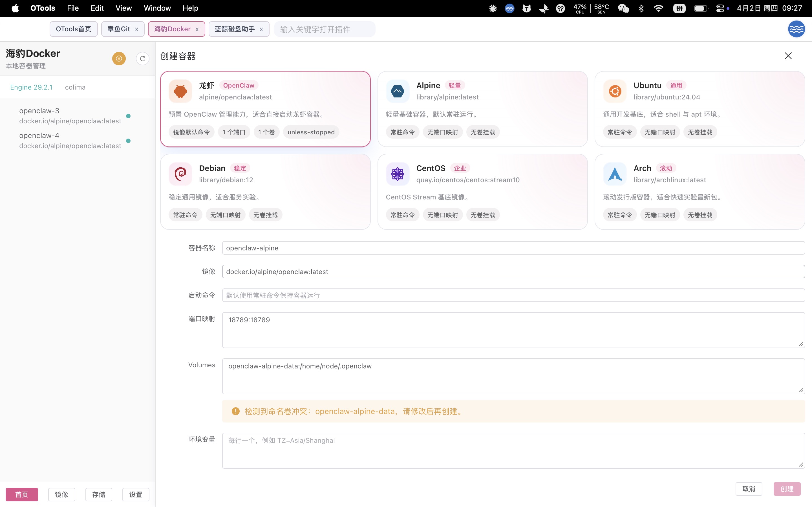Click the orange pause engine icon
The image size is (812, 507).
119,59
